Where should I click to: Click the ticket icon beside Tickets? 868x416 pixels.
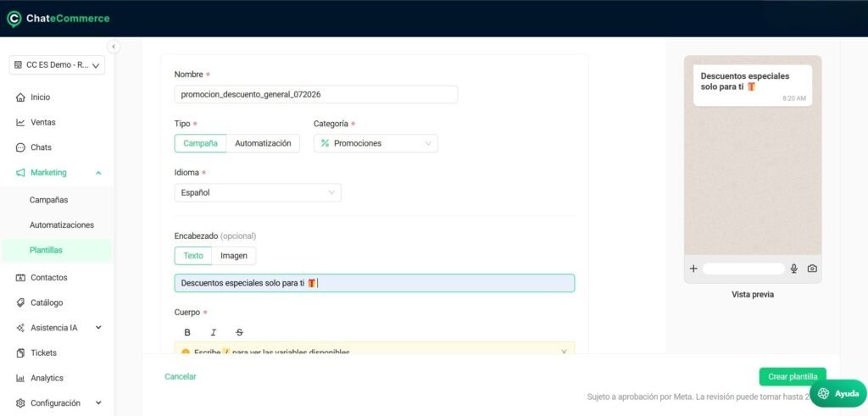click(20, 353)
